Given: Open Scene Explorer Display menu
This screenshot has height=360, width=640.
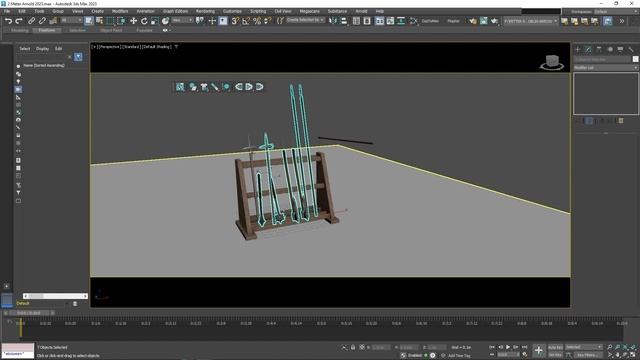Looking at the screenshot, I should point(42,49).
